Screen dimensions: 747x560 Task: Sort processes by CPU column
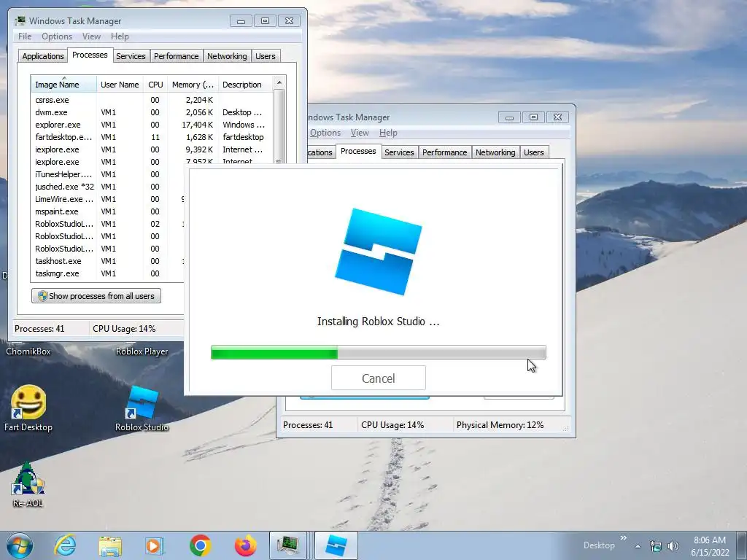pyautogui.click(x=155, y=85)
